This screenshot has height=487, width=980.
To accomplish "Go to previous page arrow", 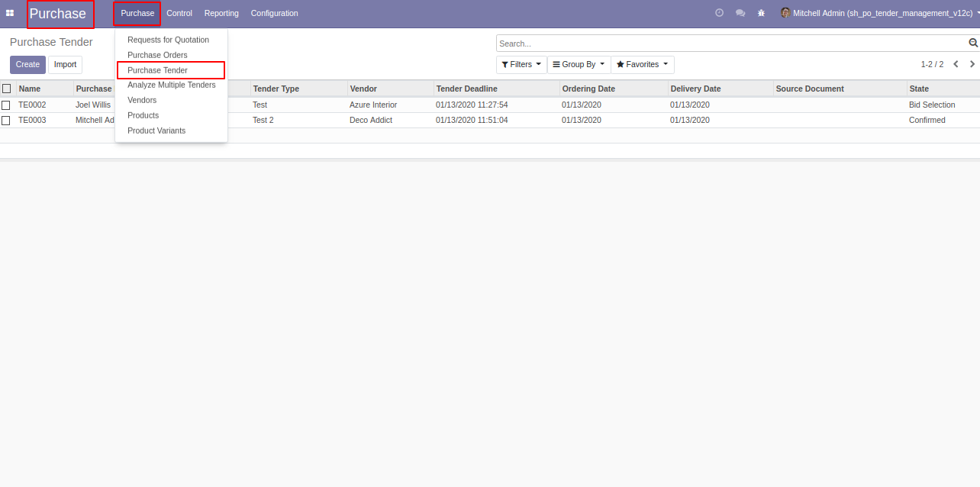I will point(956,64).
